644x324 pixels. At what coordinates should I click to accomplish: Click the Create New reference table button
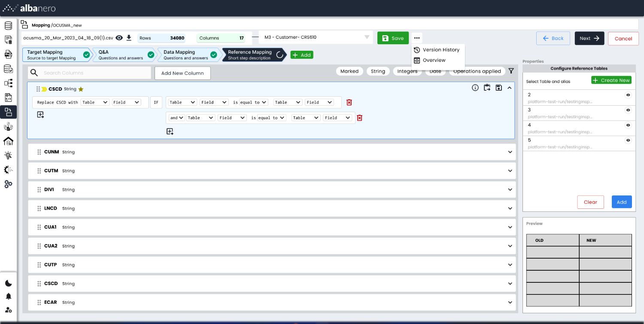[611, 80]
